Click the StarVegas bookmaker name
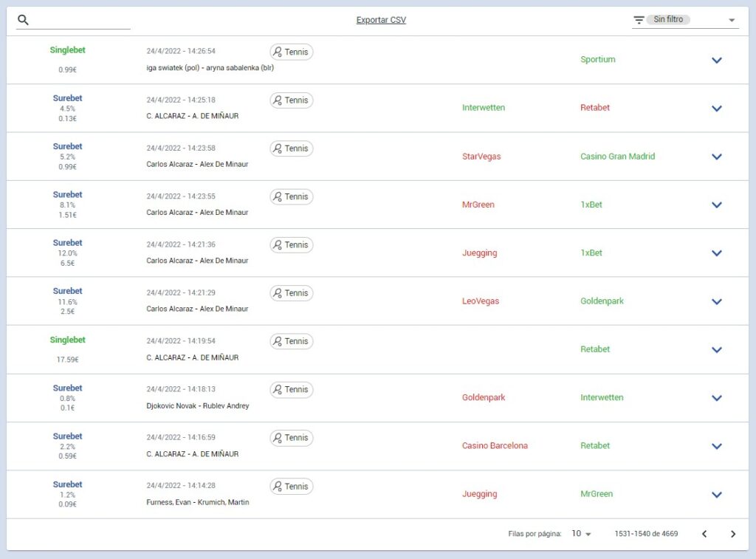Viewport: 756px width, 559px height. 481,157
